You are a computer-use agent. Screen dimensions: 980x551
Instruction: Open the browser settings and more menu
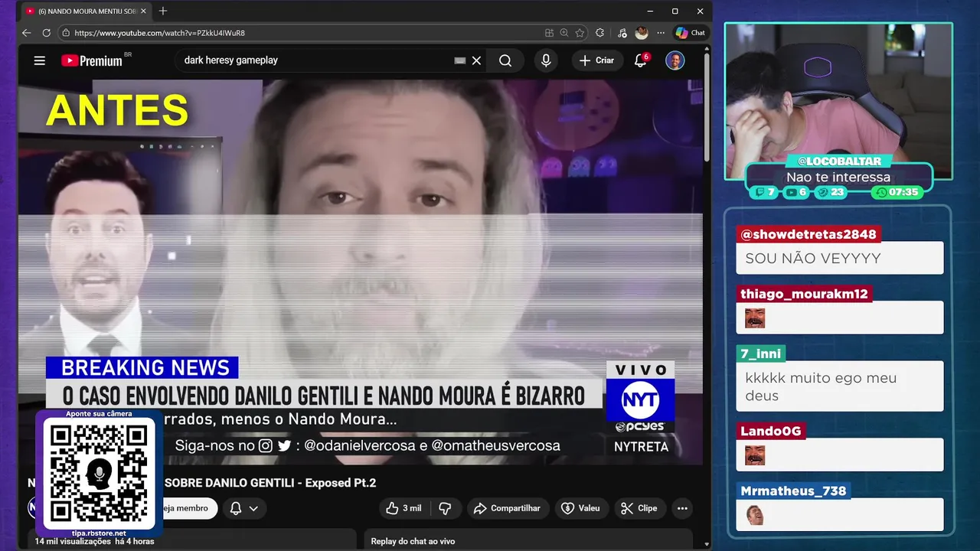pos(661,33)
